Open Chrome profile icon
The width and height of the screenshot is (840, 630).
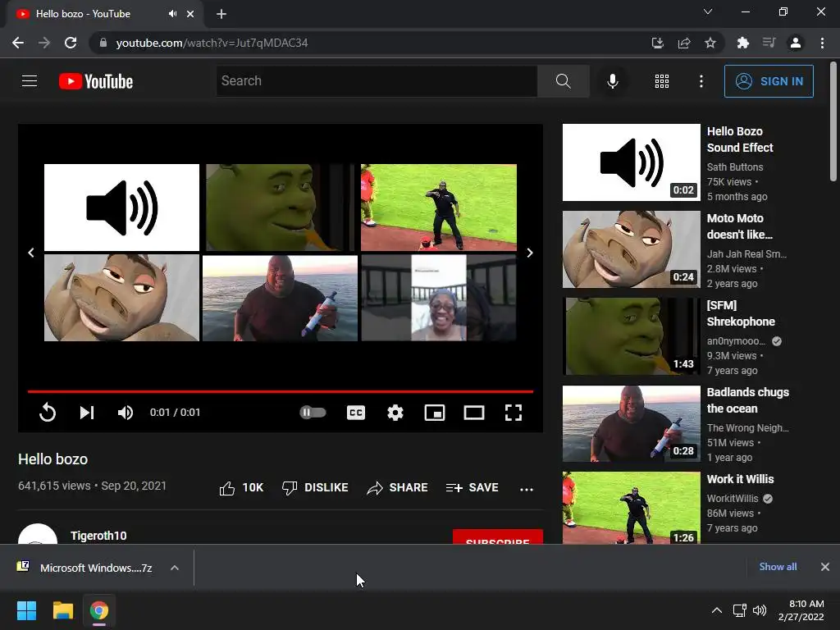click(x=796, y=43)
